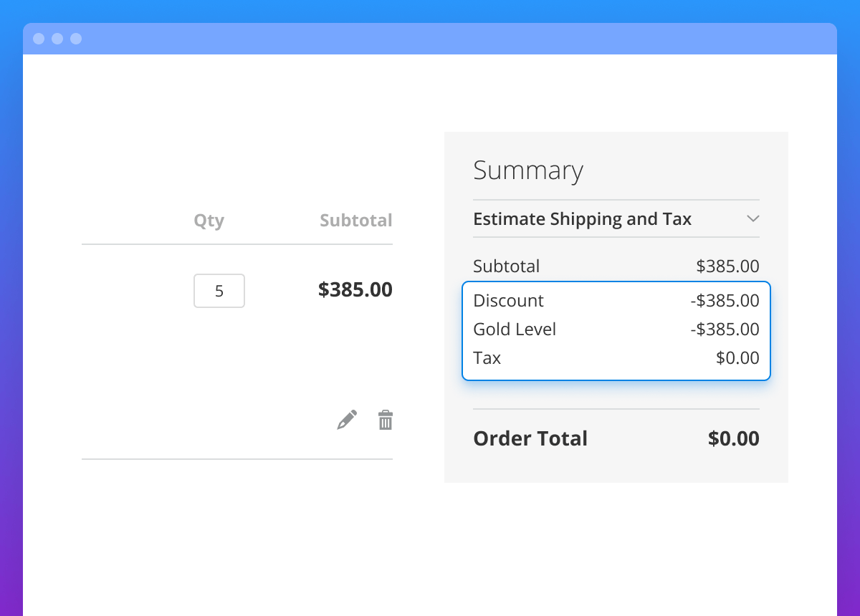
Task: Click the pencil edit icon for the cart item
Action: point(347,420)
